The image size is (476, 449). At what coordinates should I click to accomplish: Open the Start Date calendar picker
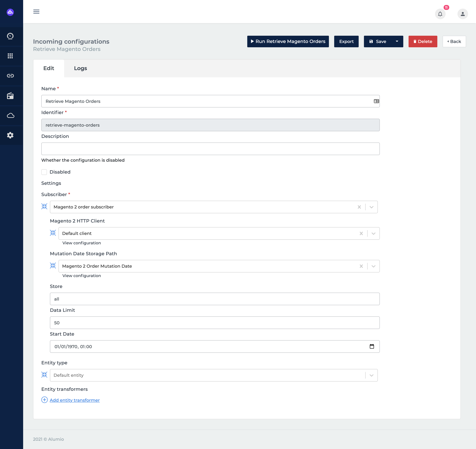pyautogui.click(x=372, y=347)
